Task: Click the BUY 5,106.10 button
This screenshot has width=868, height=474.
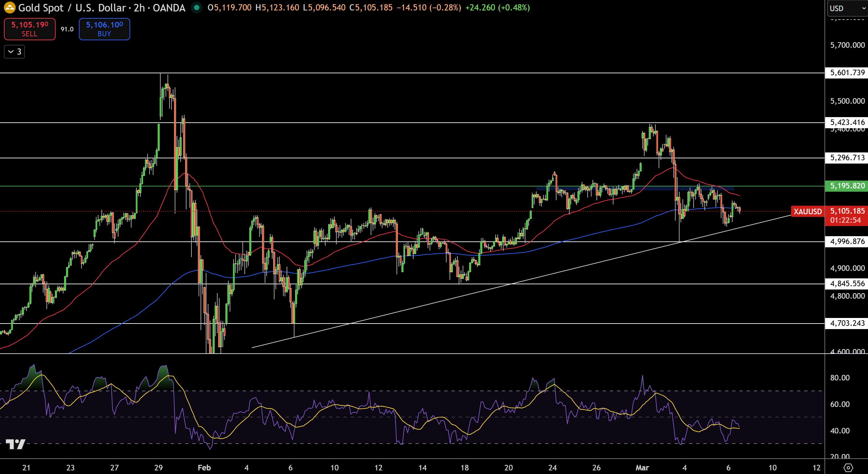Action: pos(104,29)
